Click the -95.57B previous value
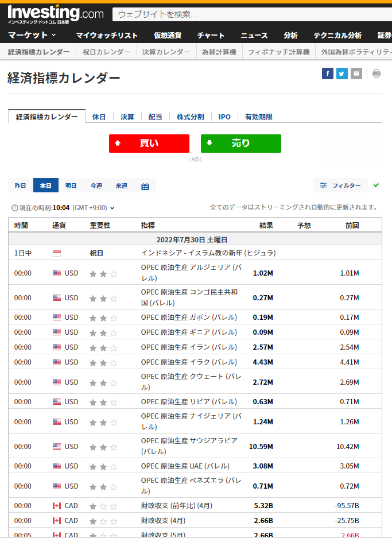Screen dimensions: 392x538 click(347, 506)
